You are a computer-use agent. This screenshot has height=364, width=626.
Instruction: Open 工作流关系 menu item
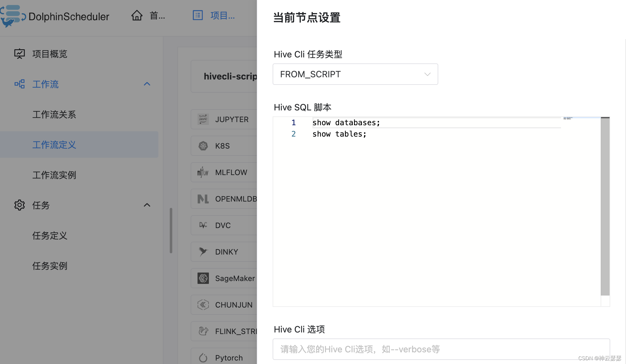54,114
